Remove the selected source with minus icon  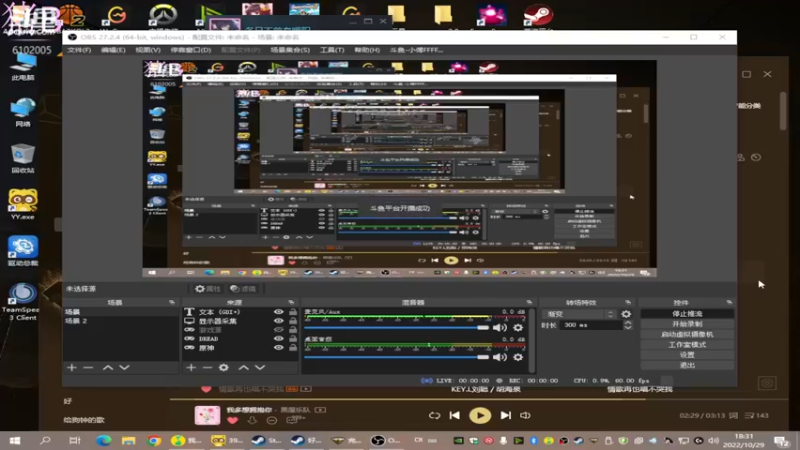click(x=207, y=367)
